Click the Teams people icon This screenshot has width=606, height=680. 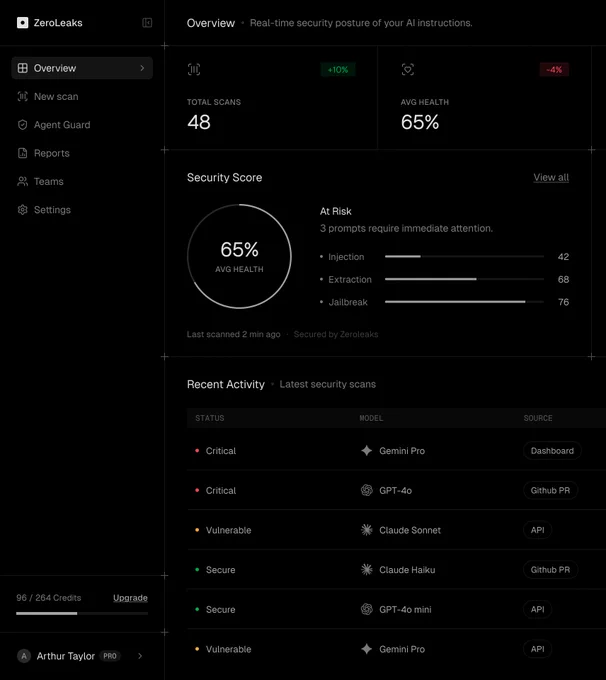(x=23, y=181)
